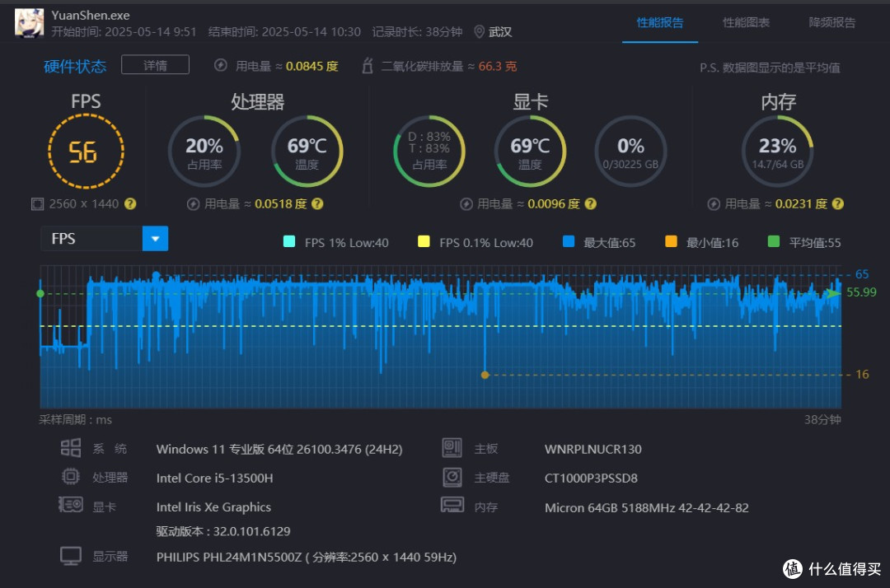890x588 pixels.
Task: Click power icon beside GPU 用电量 0.0096 度
Action: (466, 204)
